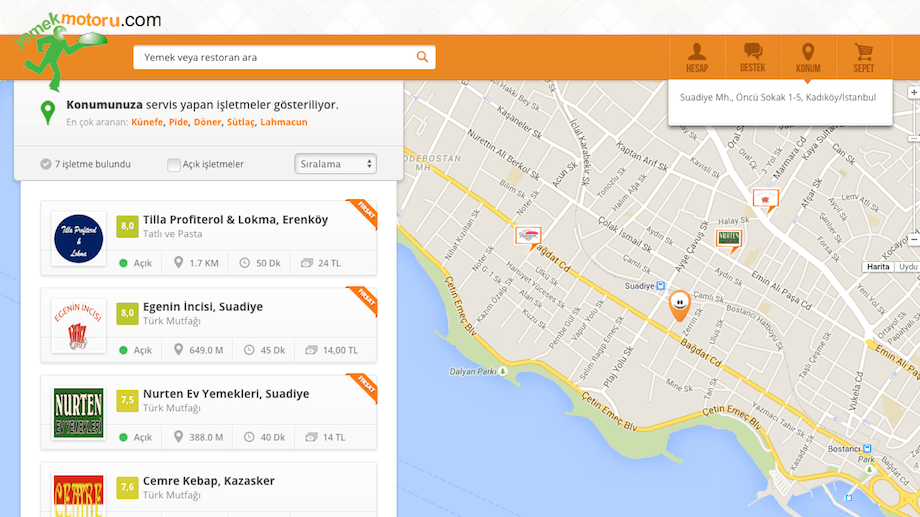This screenshot has height=517, width=920.
Task: Click the Döner popular search link
Action: click(x=208, y=122)
